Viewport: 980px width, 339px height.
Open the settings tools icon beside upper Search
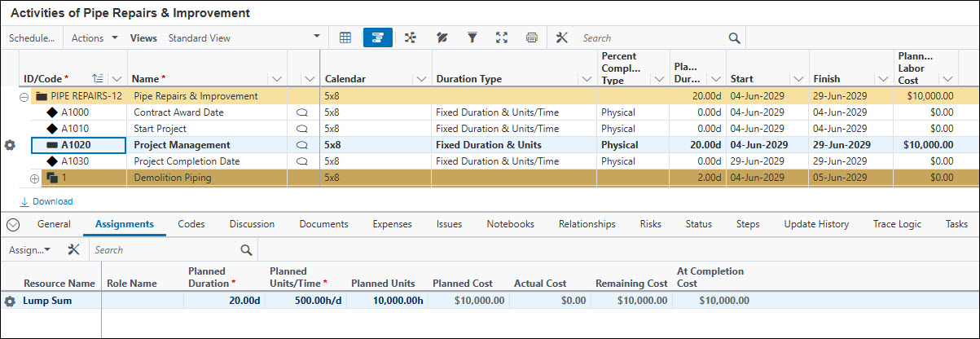point(562,37)
